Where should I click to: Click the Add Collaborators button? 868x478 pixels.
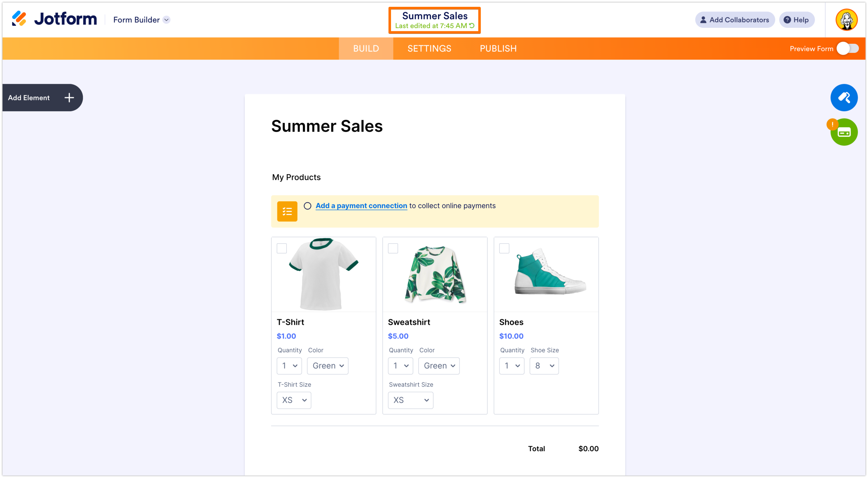(735, 20)
